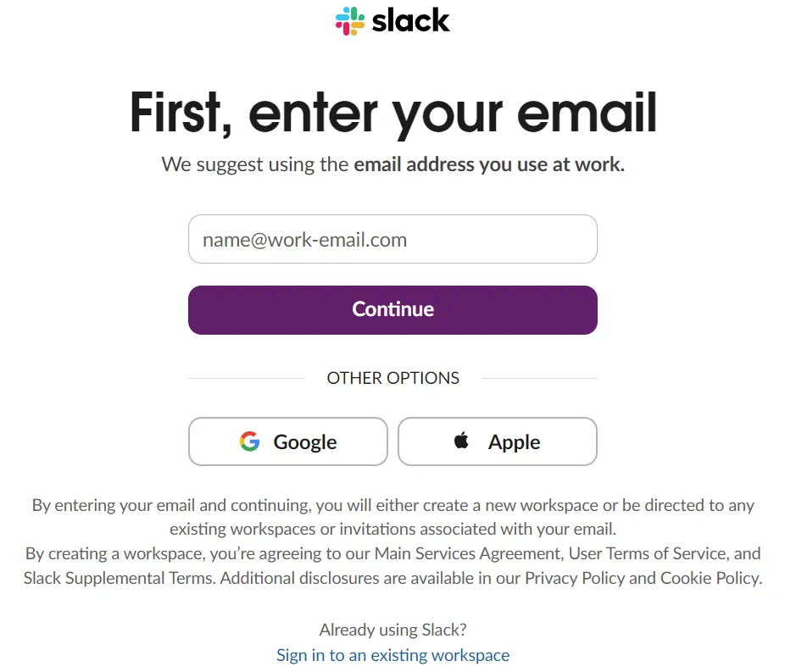785x672 pixels.
Task: Click the Apple logo icon
Action: coord(461,441)
